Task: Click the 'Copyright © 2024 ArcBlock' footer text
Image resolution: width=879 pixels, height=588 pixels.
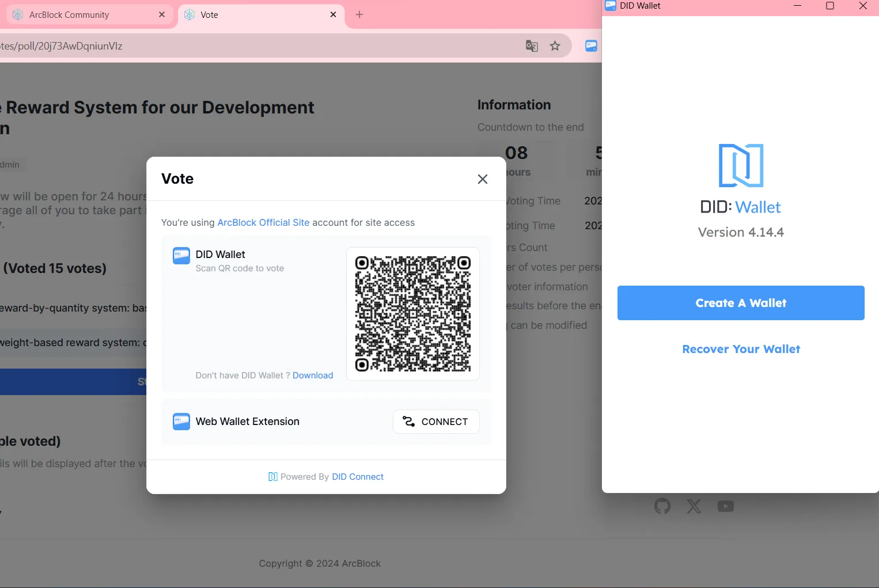Action: (x=320, y=563)
